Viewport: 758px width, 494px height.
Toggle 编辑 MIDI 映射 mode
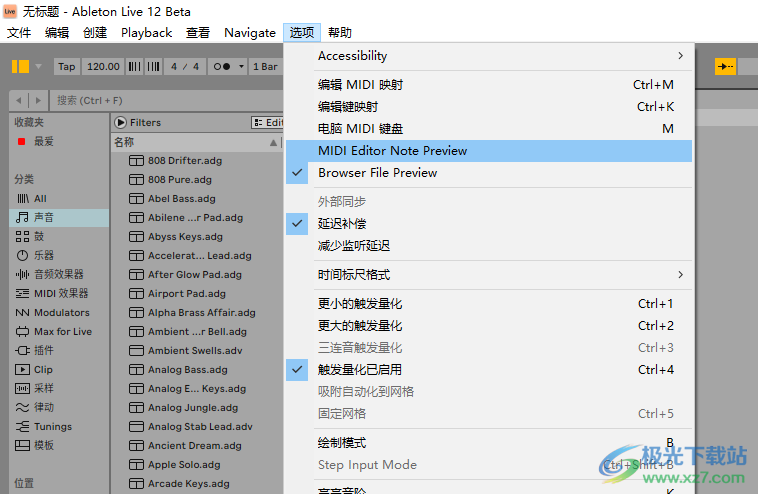[489, 85]
